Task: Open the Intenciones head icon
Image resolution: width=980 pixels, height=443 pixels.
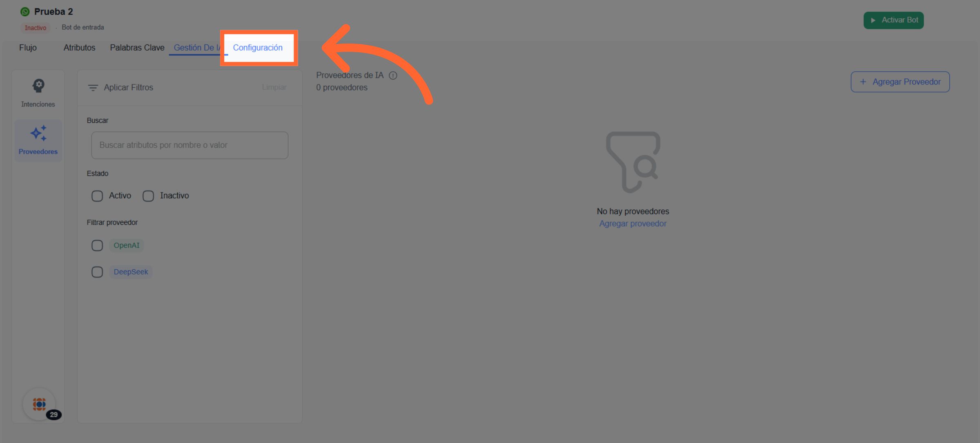Action: pos(38,86)
